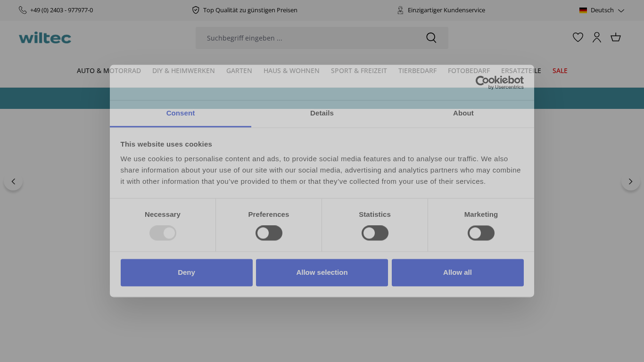Viewport: 644px width, 362px height.
Task: Click the Cookiebot logo
Action: [499, 82]
